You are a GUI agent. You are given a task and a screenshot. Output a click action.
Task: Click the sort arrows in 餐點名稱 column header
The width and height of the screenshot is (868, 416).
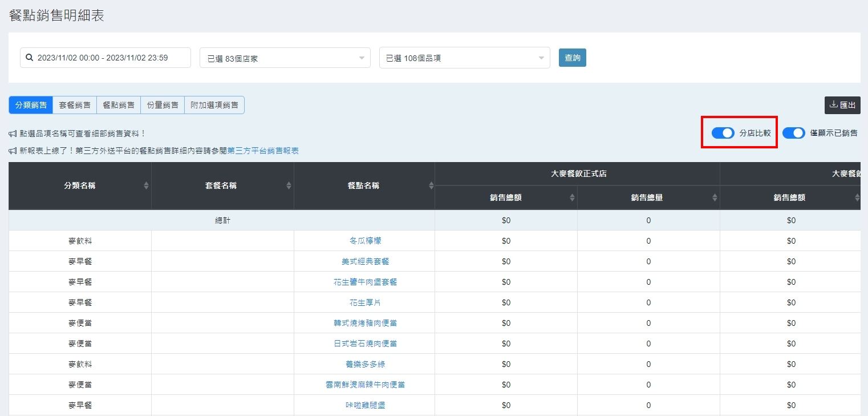pyautogui.click(x=431, y=185)
